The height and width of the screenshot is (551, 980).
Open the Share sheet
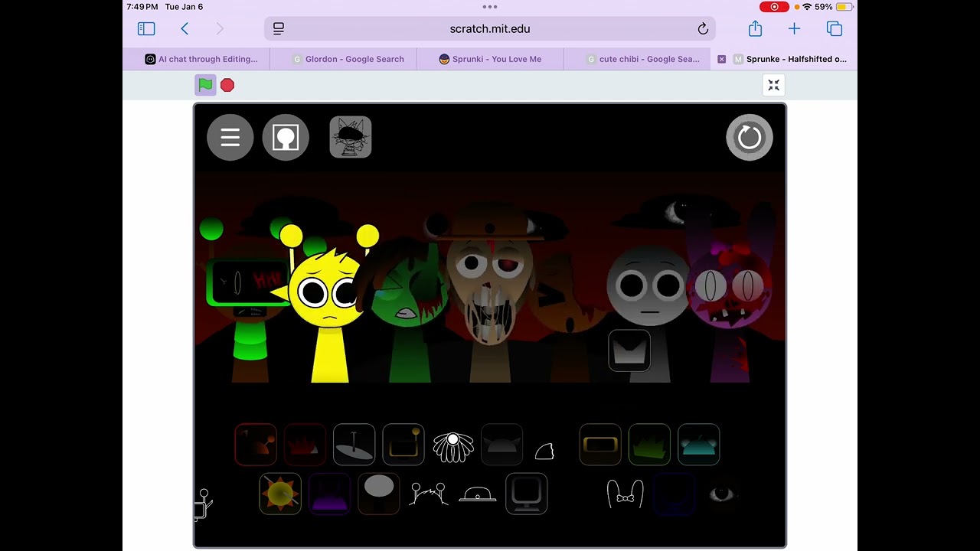(756, 28)
